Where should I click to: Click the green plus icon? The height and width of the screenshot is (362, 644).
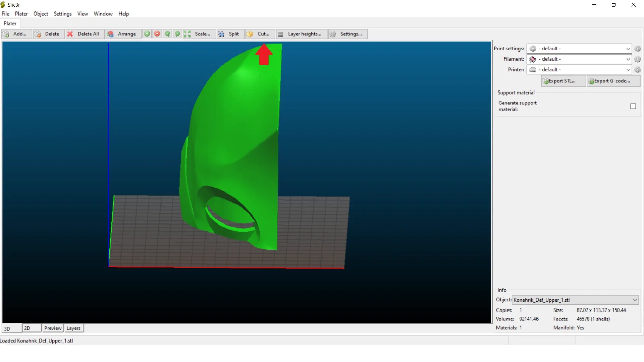(x=147, y=34)
